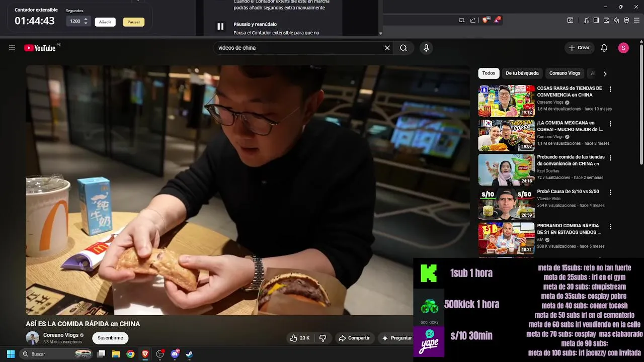Open Brave Rewards triangle icon

pyautogui.click(x=497, y=20)
